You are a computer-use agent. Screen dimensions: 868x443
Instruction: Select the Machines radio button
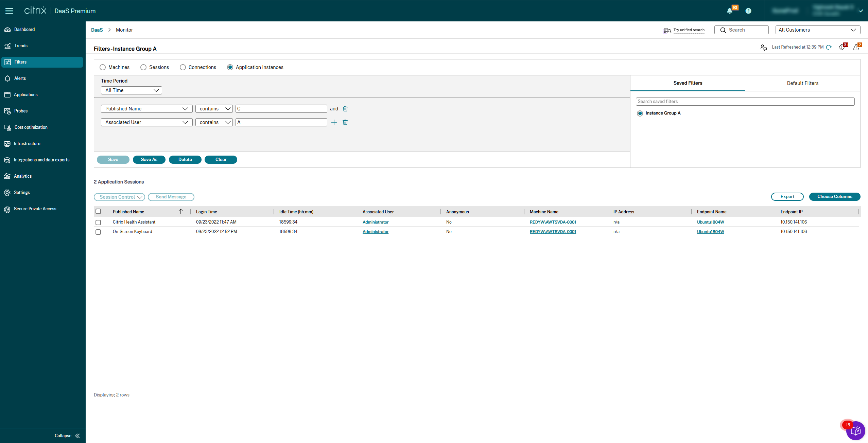point(103,67)
